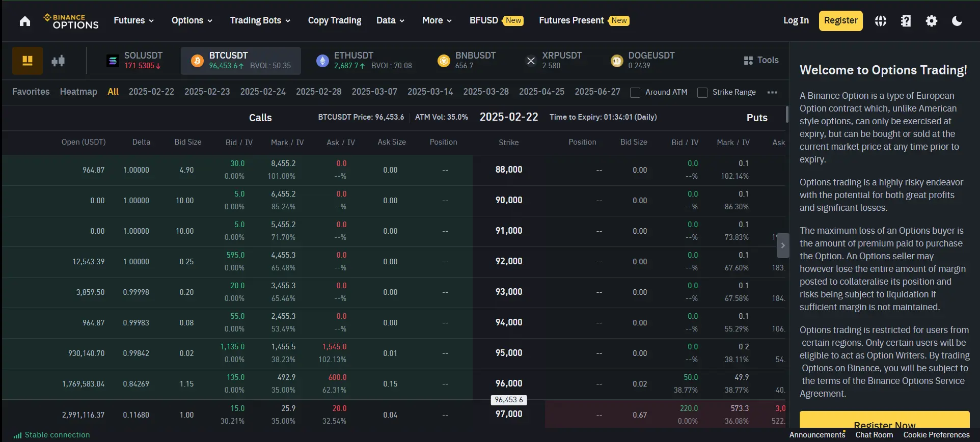Image resolution: width=980 pixels, height=442 pixels.
Task: Select the XRPUSDT underlying
Action: coord(553,61)
